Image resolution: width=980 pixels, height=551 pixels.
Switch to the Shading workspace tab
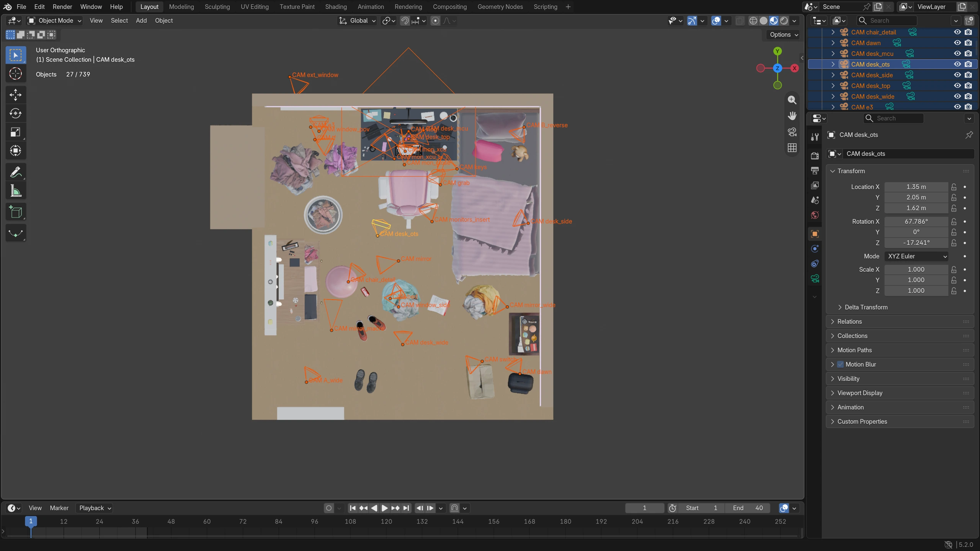pyautogui.click(x=336, y=7)
